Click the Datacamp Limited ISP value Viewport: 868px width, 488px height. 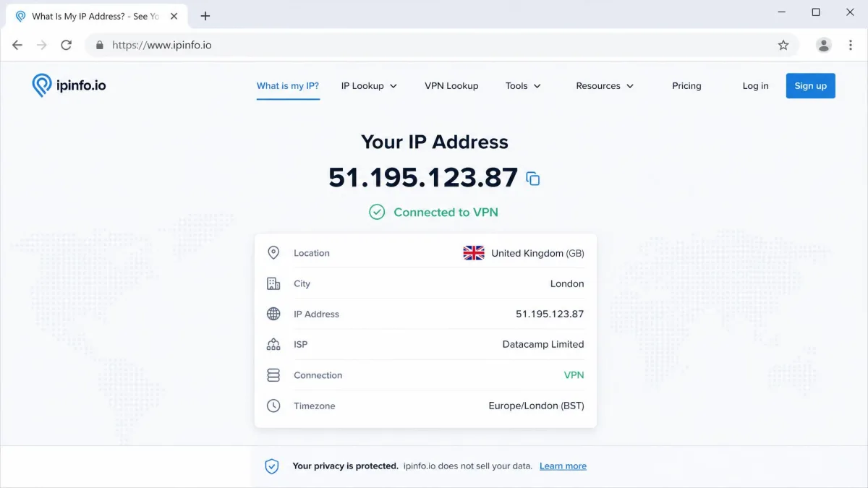[x=543, y=344]
